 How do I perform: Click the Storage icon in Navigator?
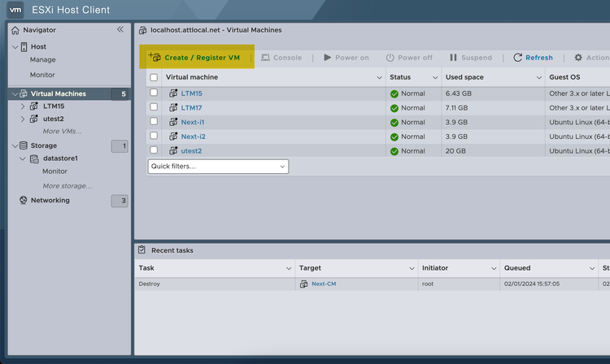coord(24,146)
